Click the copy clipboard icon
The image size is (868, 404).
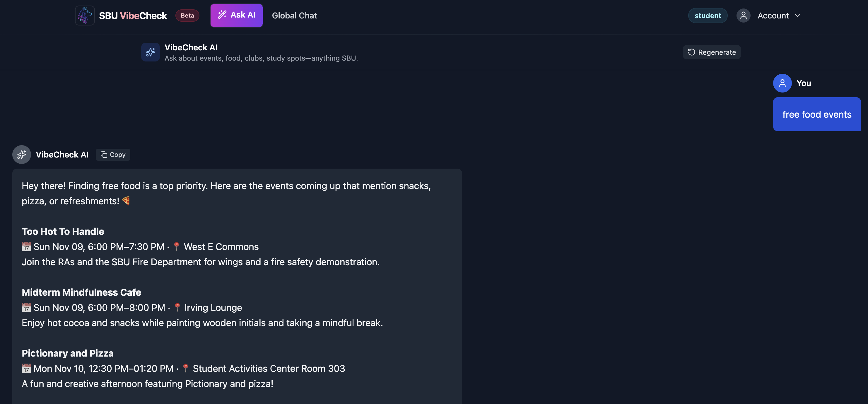pos(104,155)
